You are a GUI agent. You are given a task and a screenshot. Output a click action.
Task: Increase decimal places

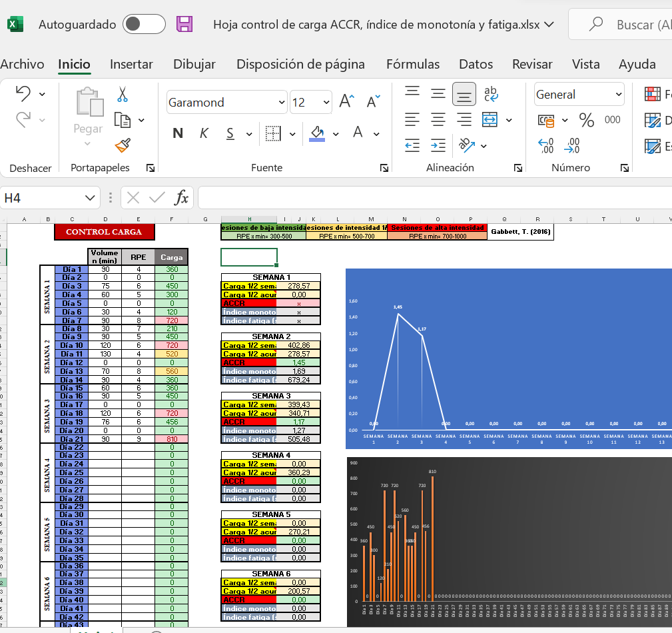[x=546, y=146]
